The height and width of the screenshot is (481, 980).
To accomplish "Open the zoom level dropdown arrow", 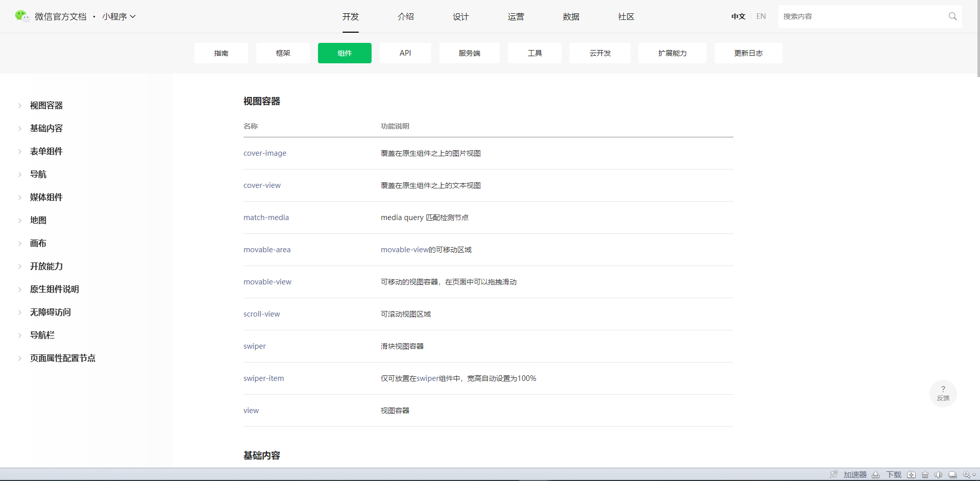I will 974,474.
